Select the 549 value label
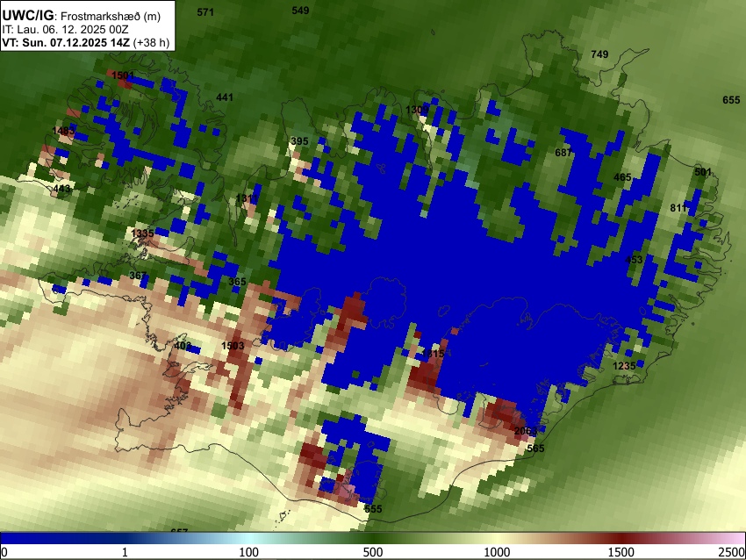This screenshot has height=560, width=746. 300,11
